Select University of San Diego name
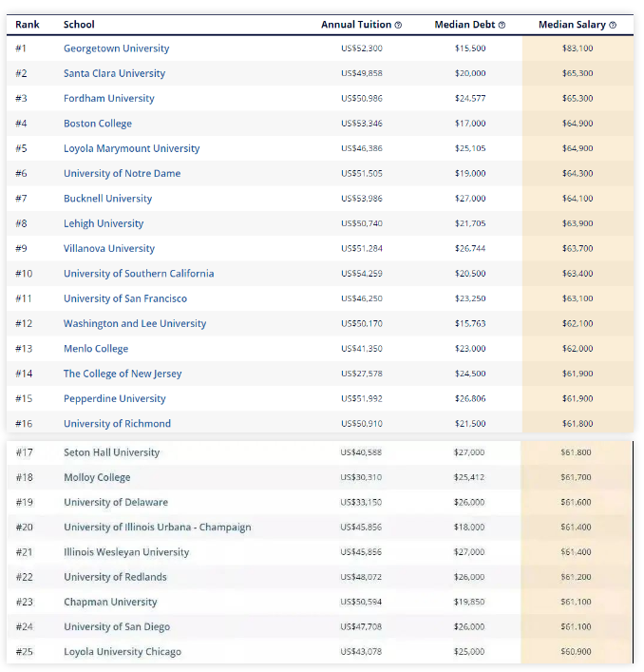Image resolution: width=644 pixels, height=672 pixels. point(117,627)
